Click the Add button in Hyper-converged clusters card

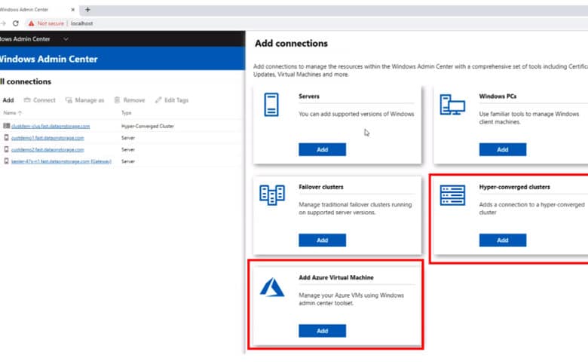click(503, 240)
